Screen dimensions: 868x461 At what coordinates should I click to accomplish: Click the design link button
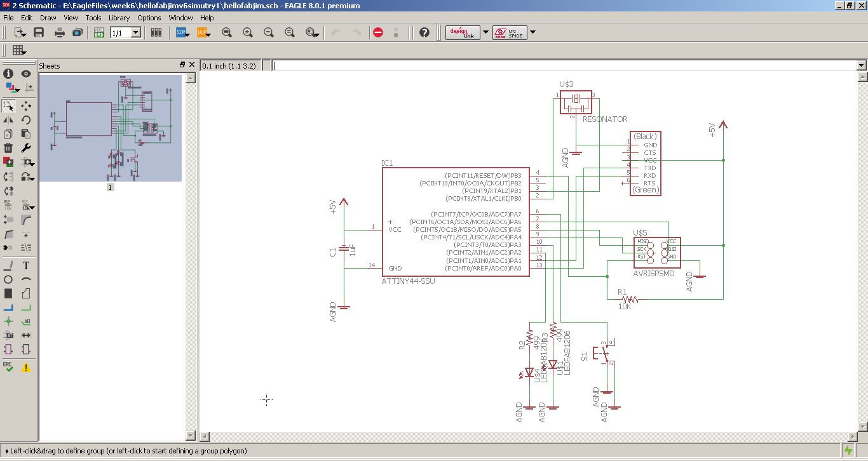coord(463,32)
